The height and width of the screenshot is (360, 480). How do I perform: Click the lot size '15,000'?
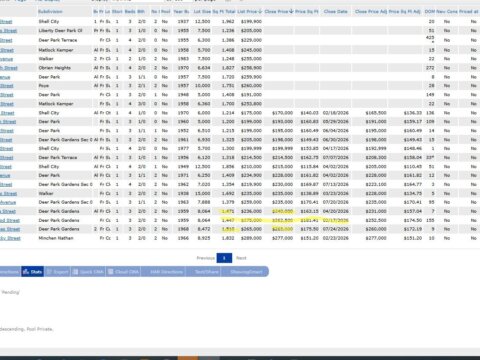(x=203, y=193)
